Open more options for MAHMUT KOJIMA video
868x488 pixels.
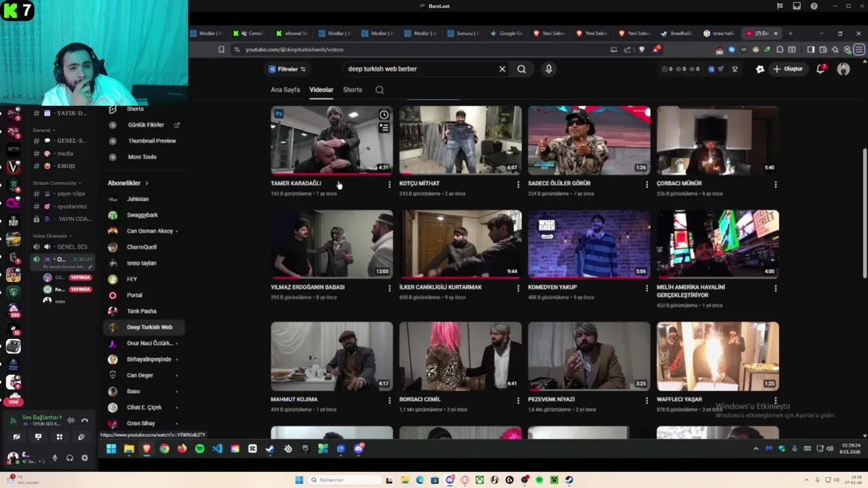click(x=389, y=401)
